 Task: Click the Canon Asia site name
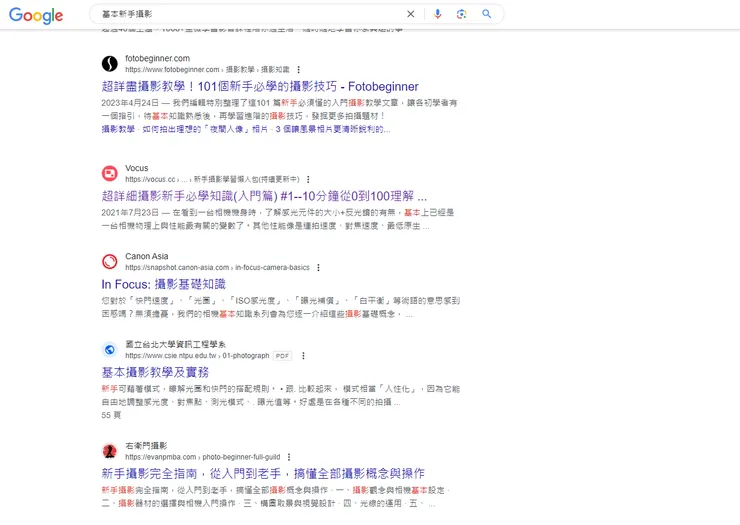coord(147,256)
